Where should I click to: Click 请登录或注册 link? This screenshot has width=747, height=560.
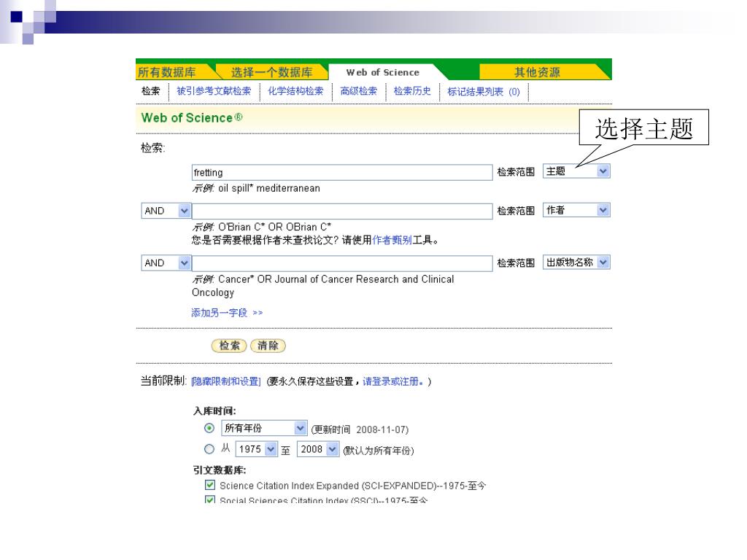tap(392, 381)
